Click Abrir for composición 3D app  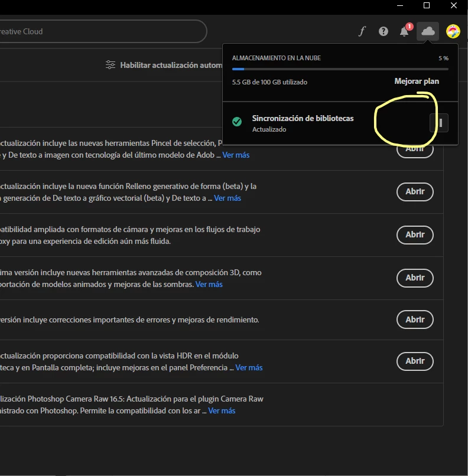coord(415,278)
